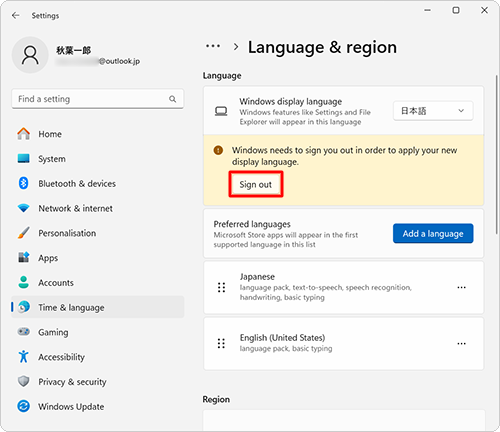The height and width of the screenshot is (432, 500).
Task: Click the Gaming controller icon
Action: 23,332
